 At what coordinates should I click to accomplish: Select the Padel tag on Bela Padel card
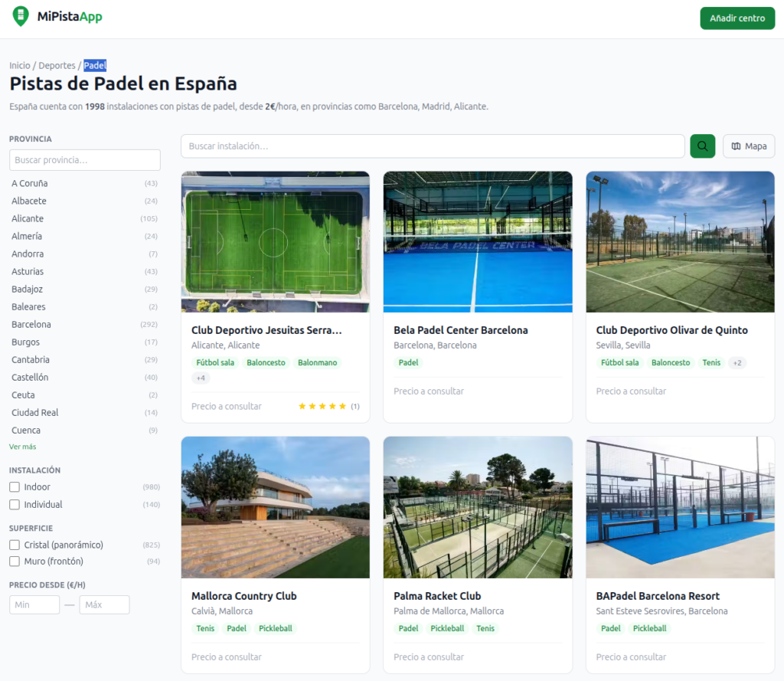pyautogui.click(x=408, y=363)
